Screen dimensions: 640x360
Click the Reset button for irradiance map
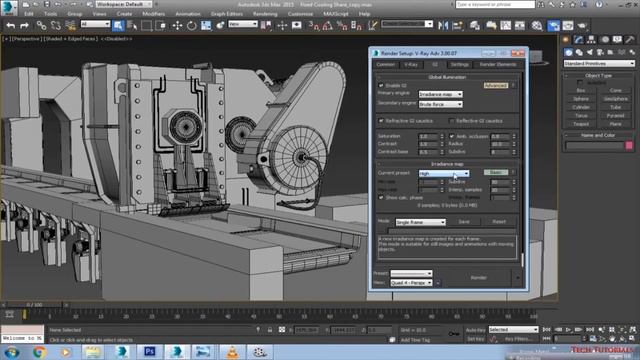(x=499, y=222)
